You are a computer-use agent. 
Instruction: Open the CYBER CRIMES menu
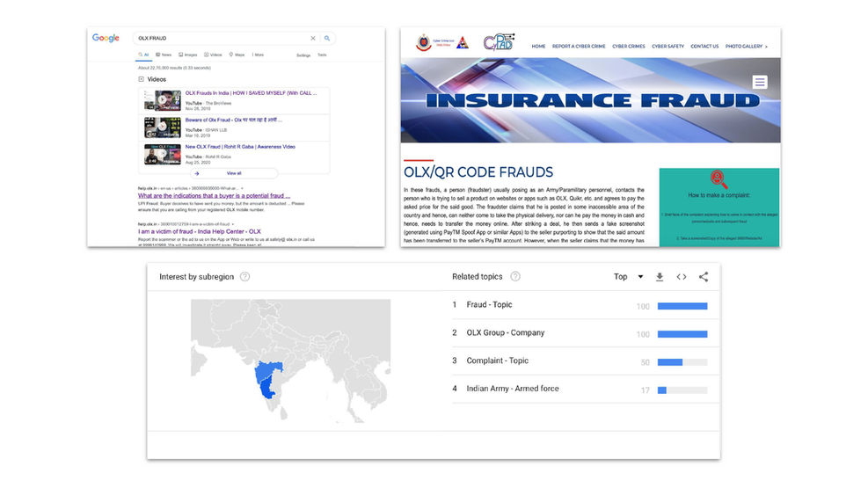[x=628, y=47]
